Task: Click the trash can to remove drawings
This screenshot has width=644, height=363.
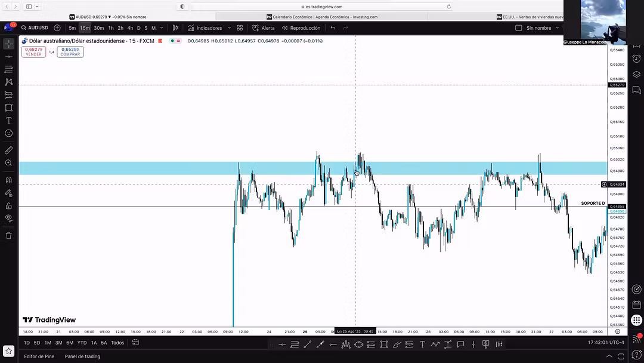Action: (8, 236)
